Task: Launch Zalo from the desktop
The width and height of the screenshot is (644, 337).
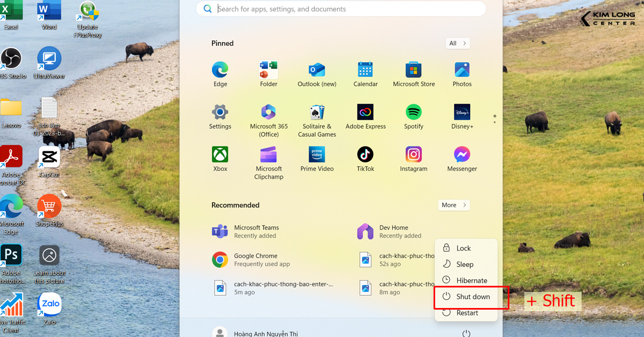Action: pyautogui.click(x=49, y=304)
